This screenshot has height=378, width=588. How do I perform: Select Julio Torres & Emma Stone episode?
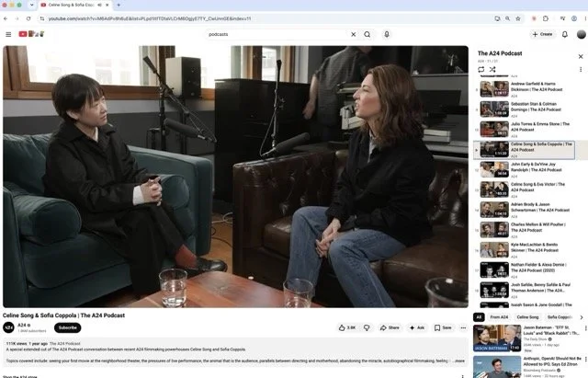click(526, 130)
